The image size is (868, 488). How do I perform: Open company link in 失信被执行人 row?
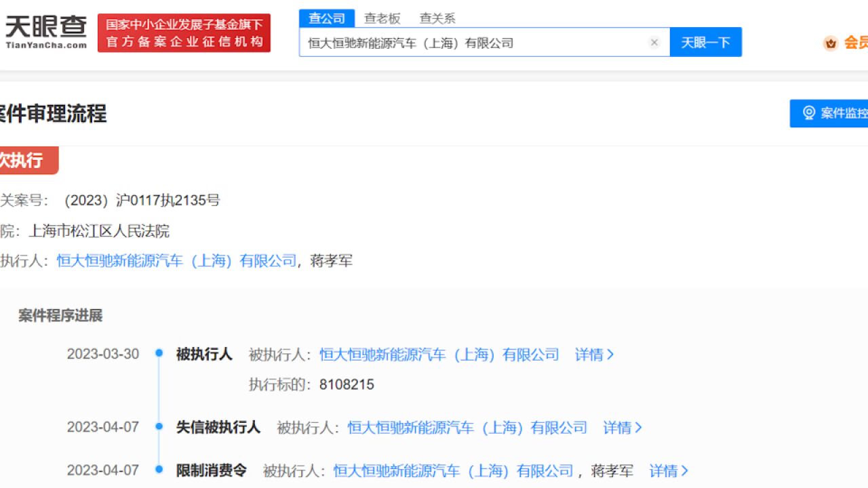coord(468,428)
